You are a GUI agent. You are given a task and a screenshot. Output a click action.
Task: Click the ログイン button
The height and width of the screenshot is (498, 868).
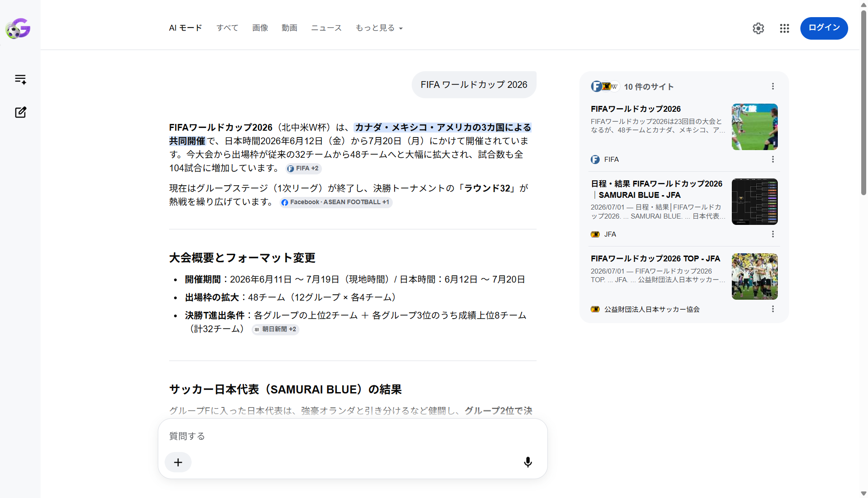click(824, 28)
